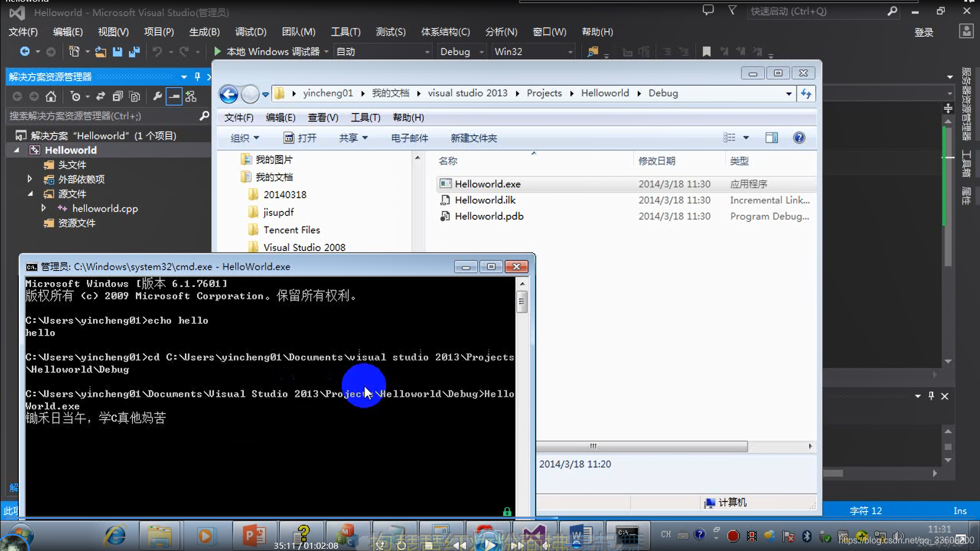Click the Undo arrow in Visual Studio toolbar
This screenshot has width=980, height=551.
[157, 52]
